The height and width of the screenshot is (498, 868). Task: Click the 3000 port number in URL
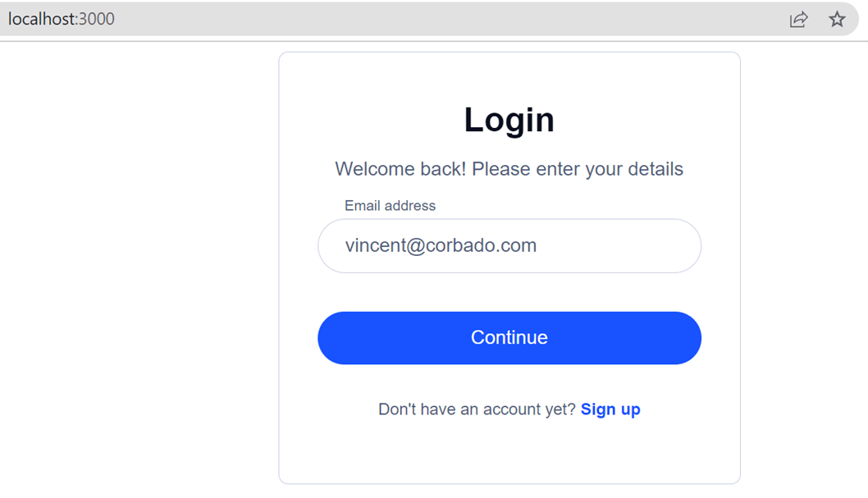click(x=97, y=19)
